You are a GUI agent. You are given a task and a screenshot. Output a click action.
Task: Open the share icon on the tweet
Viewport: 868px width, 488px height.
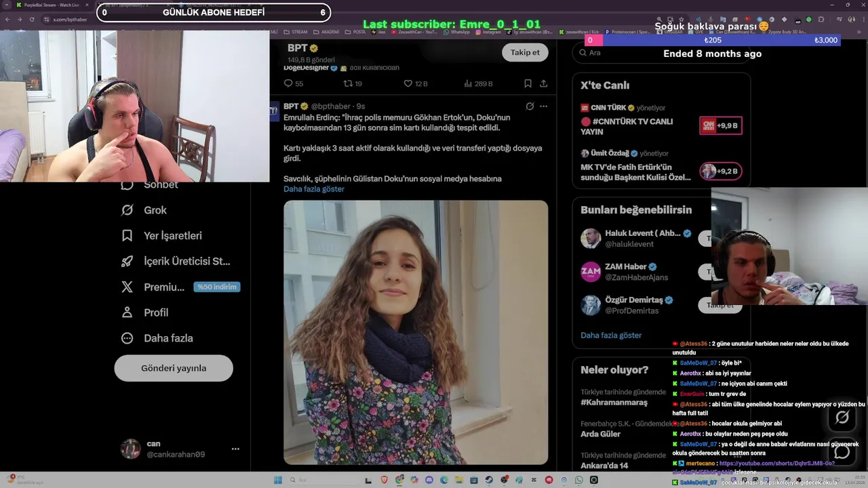[x=543, y=83]
